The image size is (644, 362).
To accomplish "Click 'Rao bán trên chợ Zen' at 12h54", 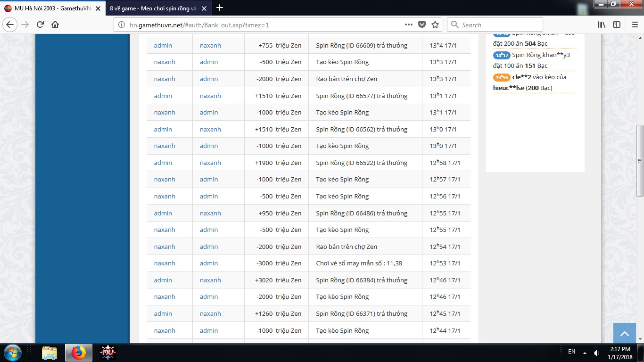I will (347, 247).
